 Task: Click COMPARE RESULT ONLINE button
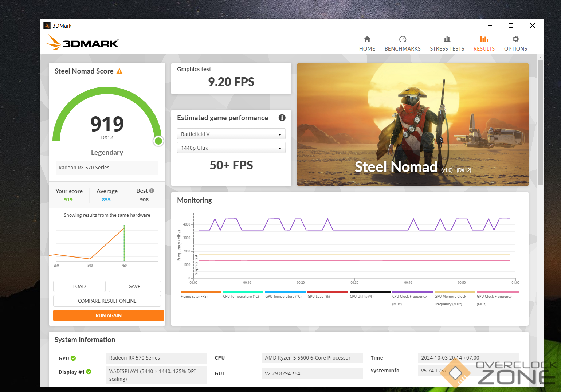107,301
